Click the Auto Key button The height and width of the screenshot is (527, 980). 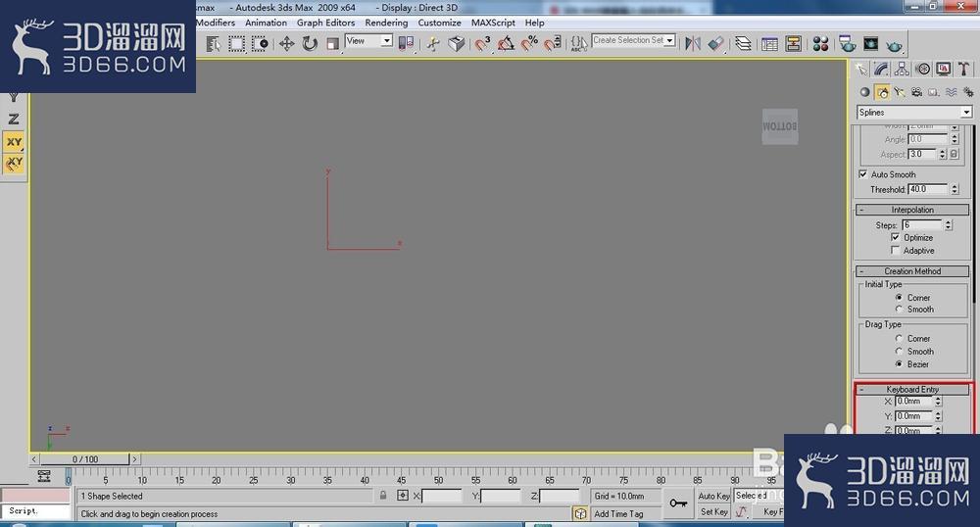pos(713,496)
